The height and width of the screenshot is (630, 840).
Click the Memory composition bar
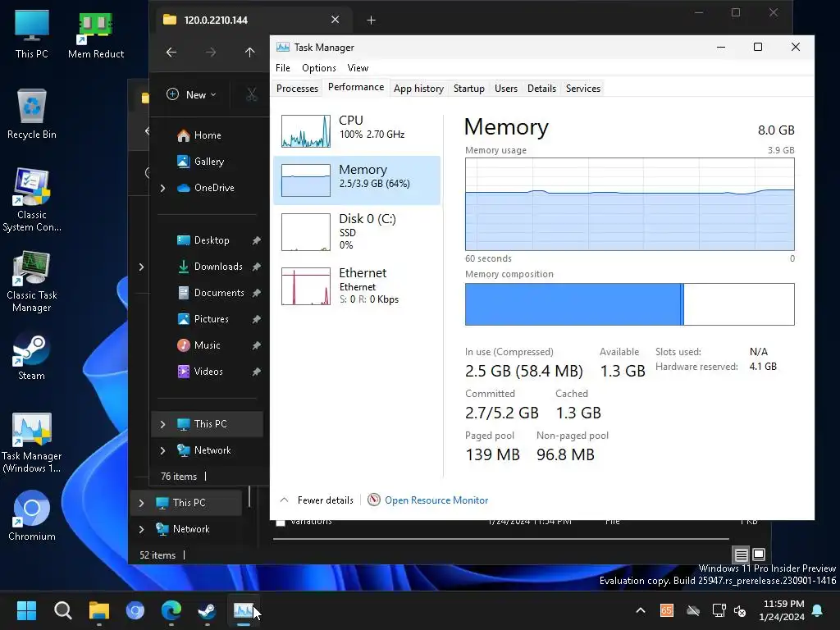629,304
